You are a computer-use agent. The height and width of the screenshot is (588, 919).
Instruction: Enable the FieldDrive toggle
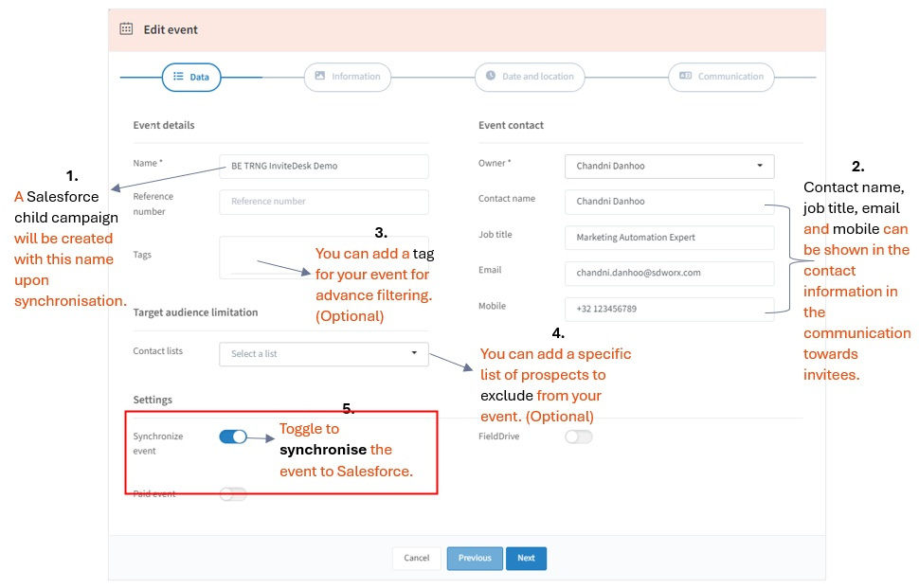[x=578, y=437]
